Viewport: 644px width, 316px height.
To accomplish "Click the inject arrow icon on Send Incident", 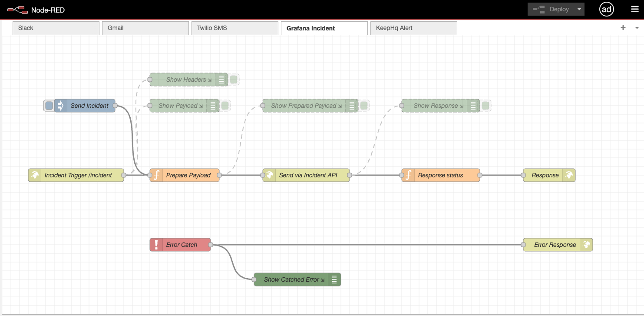I will [61, 106].
